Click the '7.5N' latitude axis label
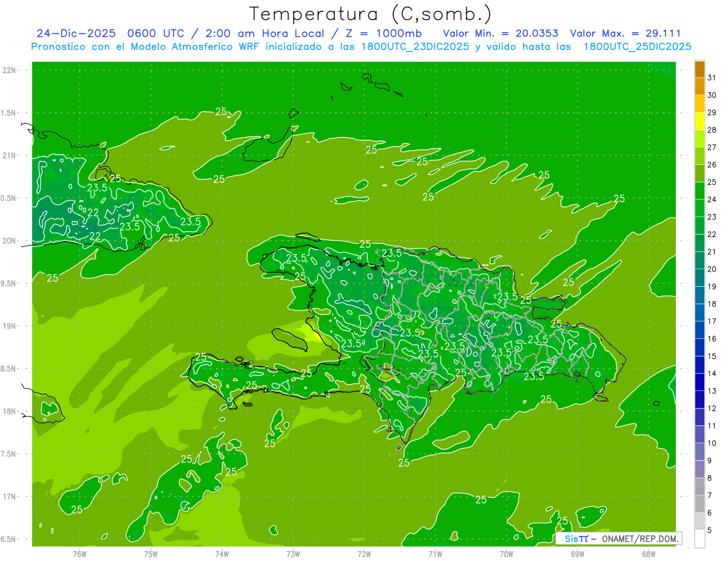Image resolution: width=728 pixels, height=562 pixels. coord(9,454)
